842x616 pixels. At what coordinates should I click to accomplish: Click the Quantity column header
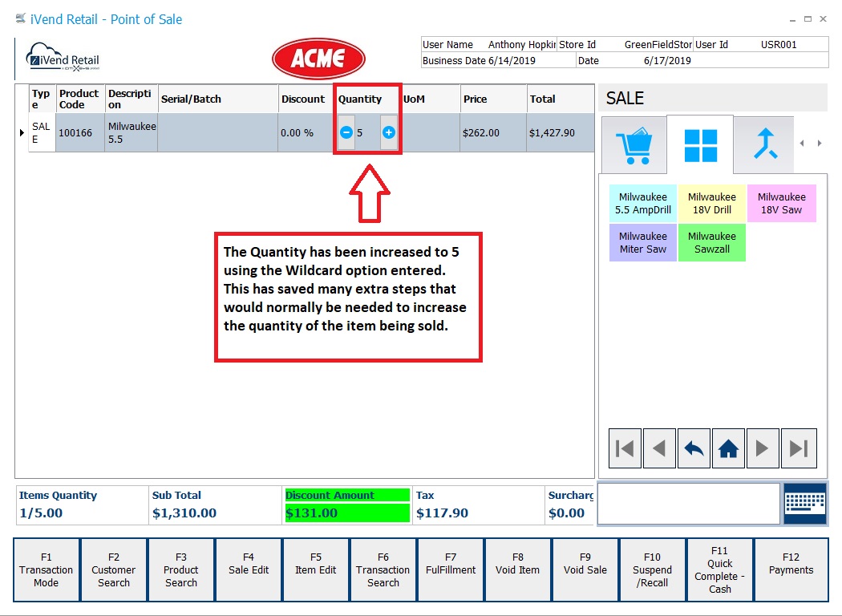366,99
